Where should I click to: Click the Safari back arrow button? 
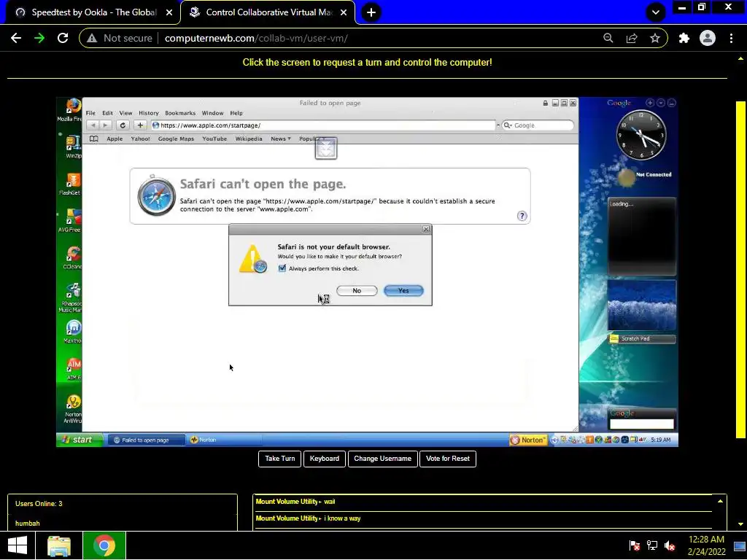click(x=93, y=125)
